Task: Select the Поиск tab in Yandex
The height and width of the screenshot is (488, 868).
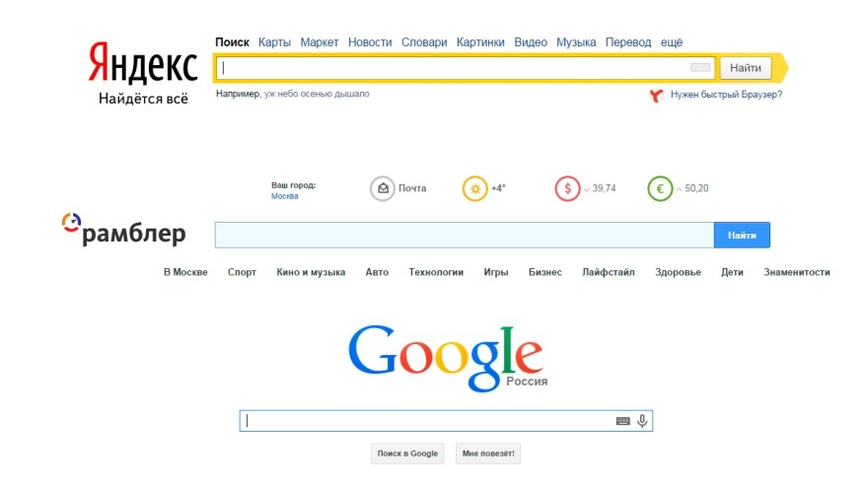Action: pyautogui.click(x=232, y=42)
